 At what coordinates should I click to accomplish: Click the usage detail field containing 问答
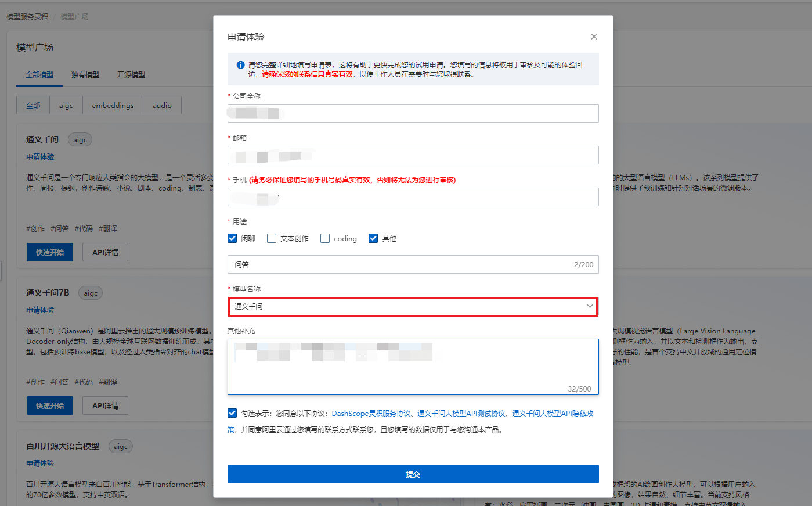pyautogui.click(x=413, y=264)
